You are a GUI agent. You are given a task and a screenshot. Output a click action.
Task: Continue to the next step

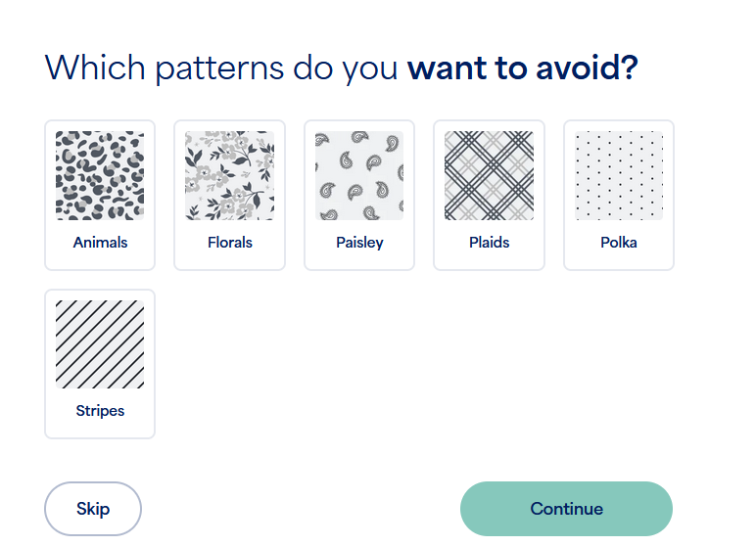tap(567, 509)
